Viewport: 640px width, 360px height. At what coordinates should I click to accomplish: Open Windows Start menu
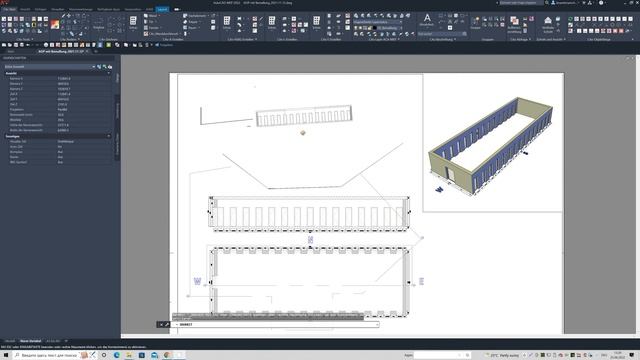coord(6,355)
